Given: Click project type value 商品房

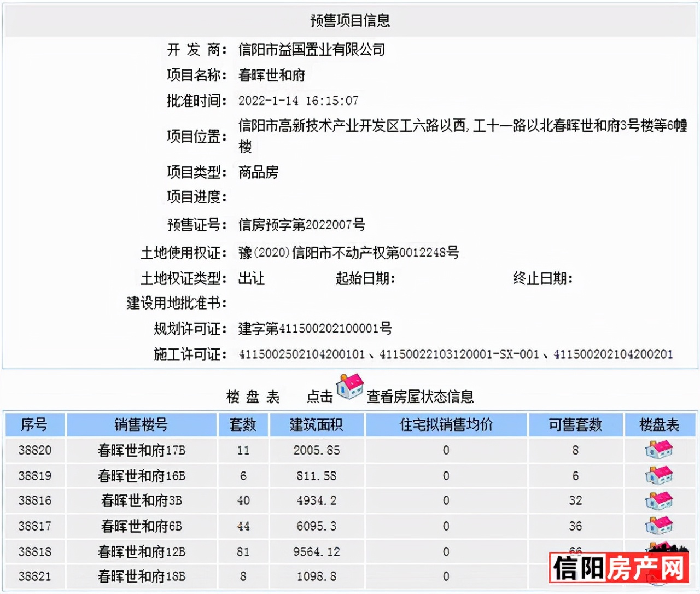Looking at the screenshot, I should point(258,172).
